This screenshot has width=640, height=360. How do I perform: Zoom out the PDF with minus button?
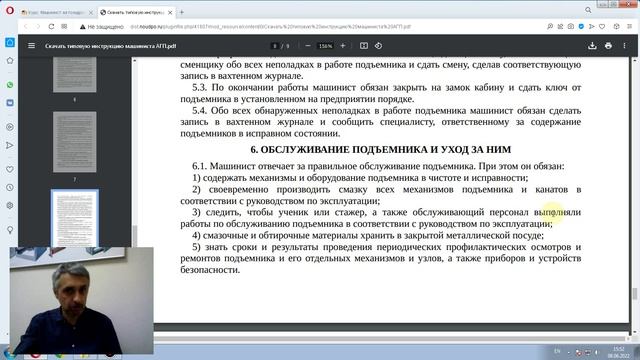coord(308,46)
